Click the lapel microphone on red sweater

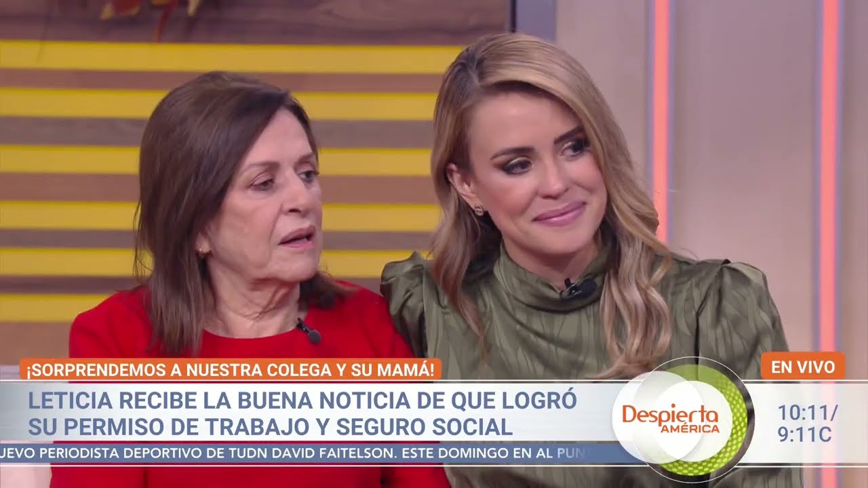[309, 331]
